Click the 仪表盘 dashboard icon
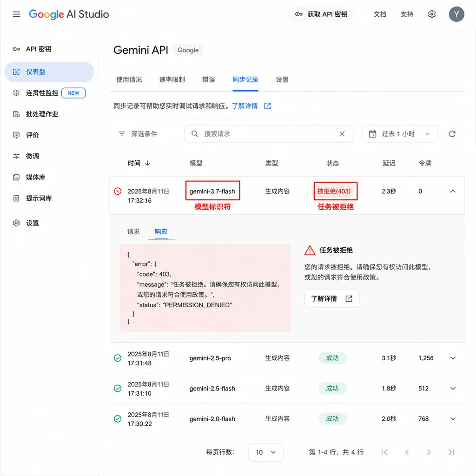This screenshot has height=476, width=476. click(x=16, y=72)
